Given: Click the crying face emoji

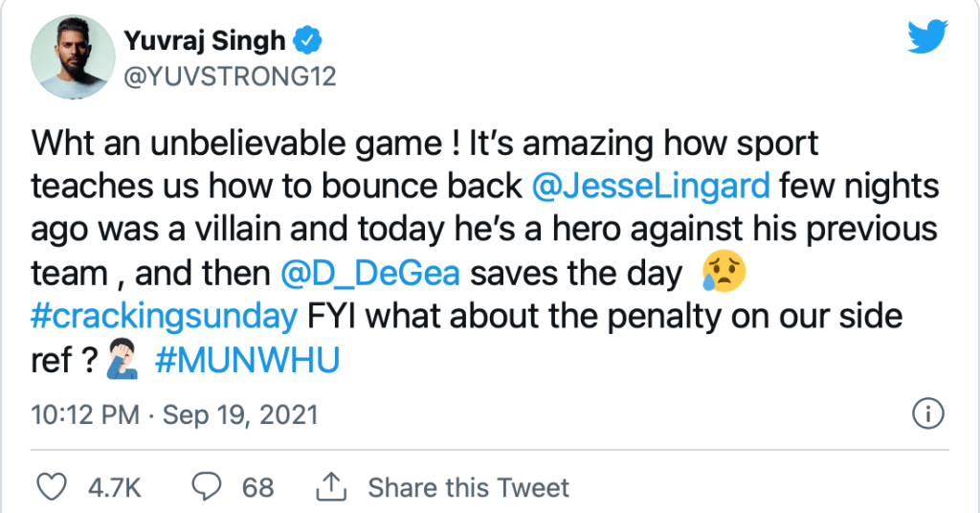Looking at the screenshot, I should tap(723, 274).
